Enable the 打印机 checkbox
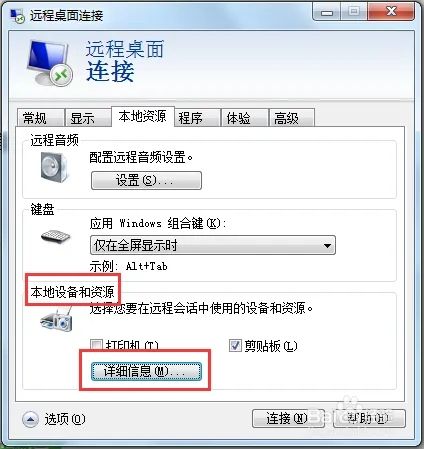This screenshot has height=449, width=424. coord(96,345)
